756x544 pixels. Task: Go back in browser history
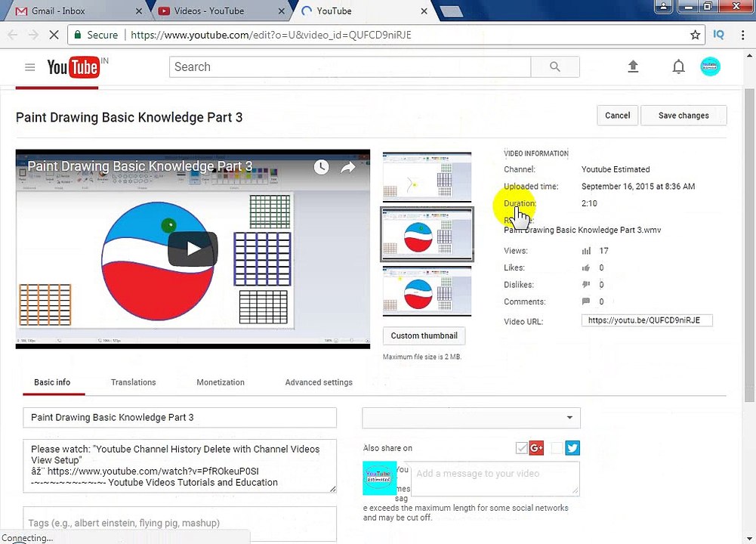[x=13, y=35]
